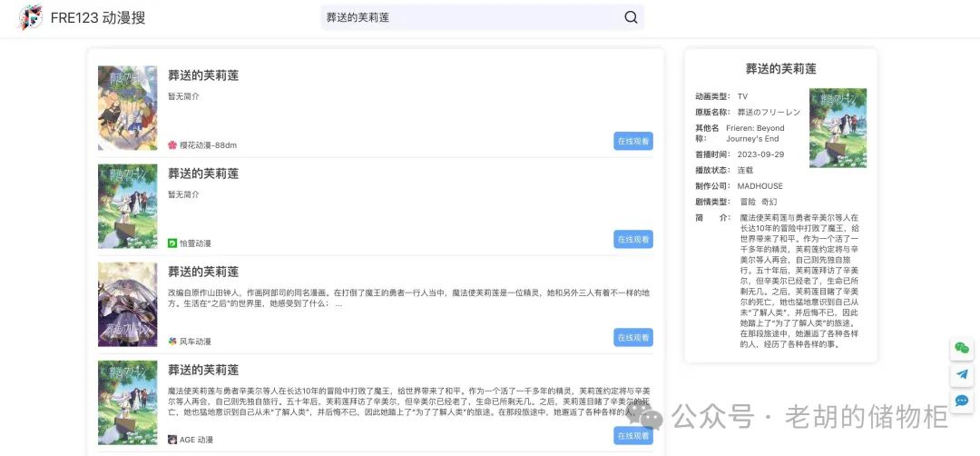Click the info panel heading 葬送的芙莉莲
This screenshot has height=456, width=980.
pos(780,69)
